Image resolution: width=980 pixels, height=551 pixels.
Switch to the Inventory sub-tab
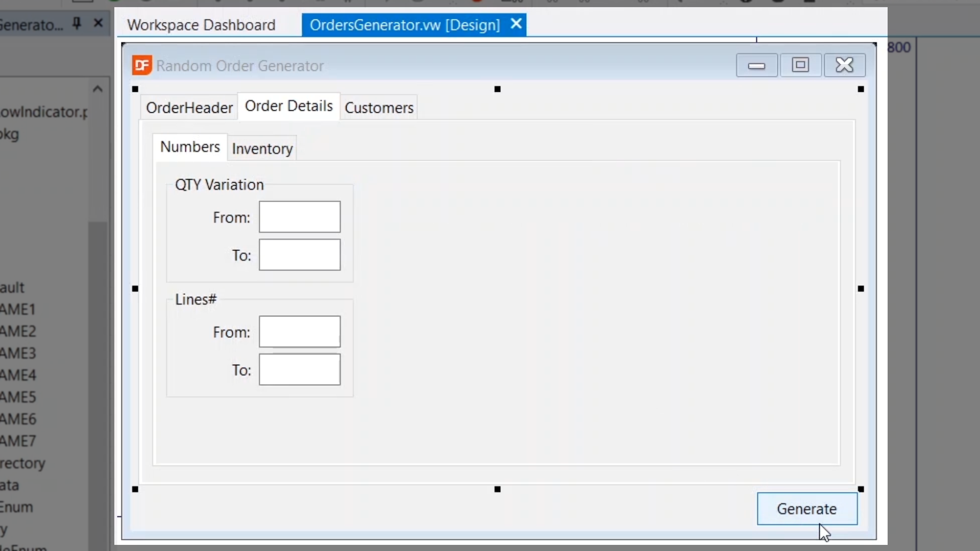point(262,149)
